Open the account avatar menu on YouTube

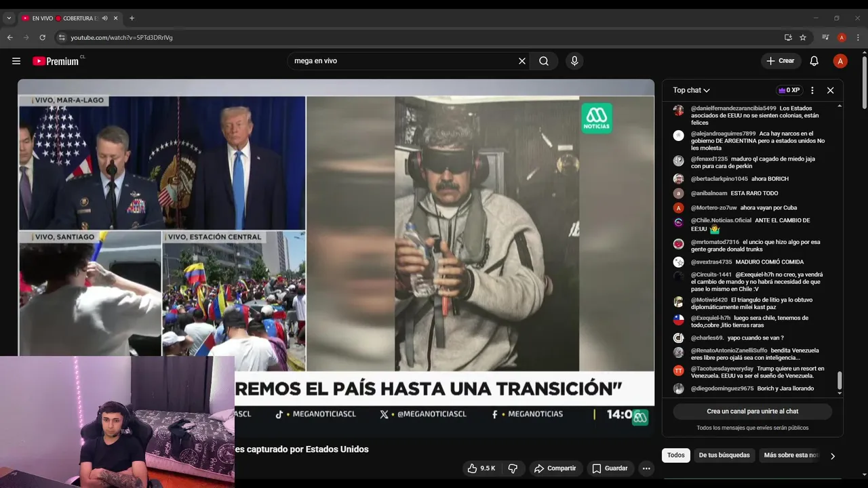pos(840,61)
